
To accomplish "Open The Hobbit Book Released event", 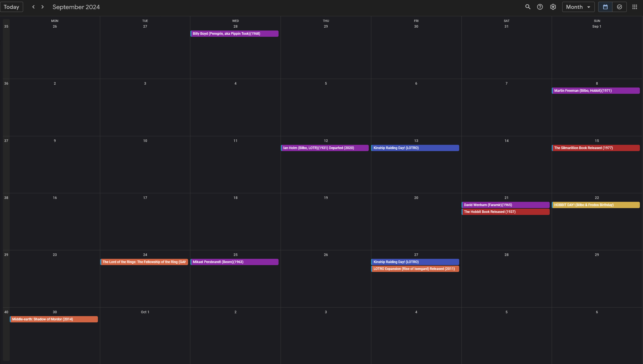I will pos(505,212).
